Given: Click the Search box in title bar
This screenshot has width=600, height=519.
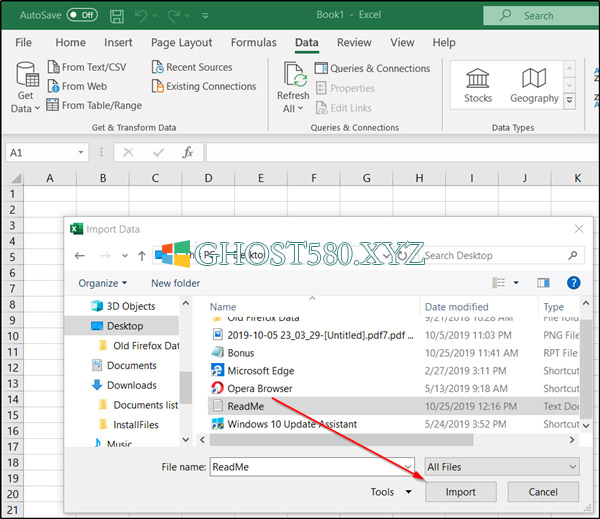Looking at the screenshot, I should 541,16.
